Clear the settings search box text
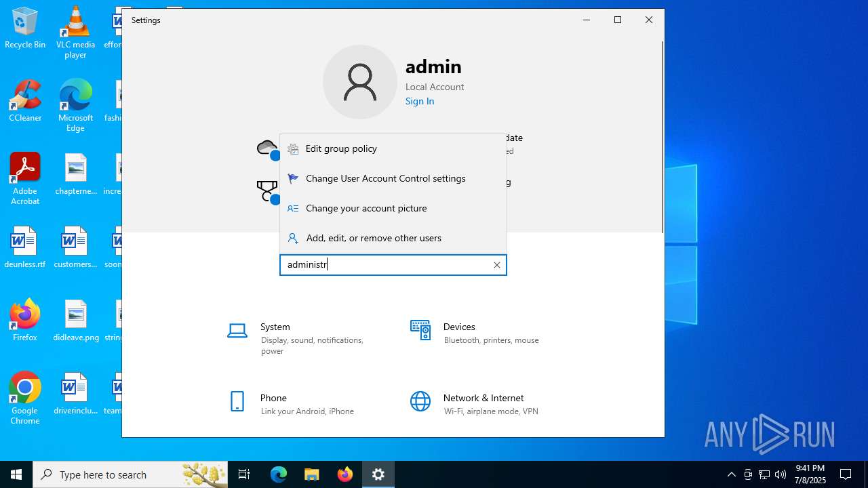The height and width of the screenshot is (488, 868). (x=497, y=265)
